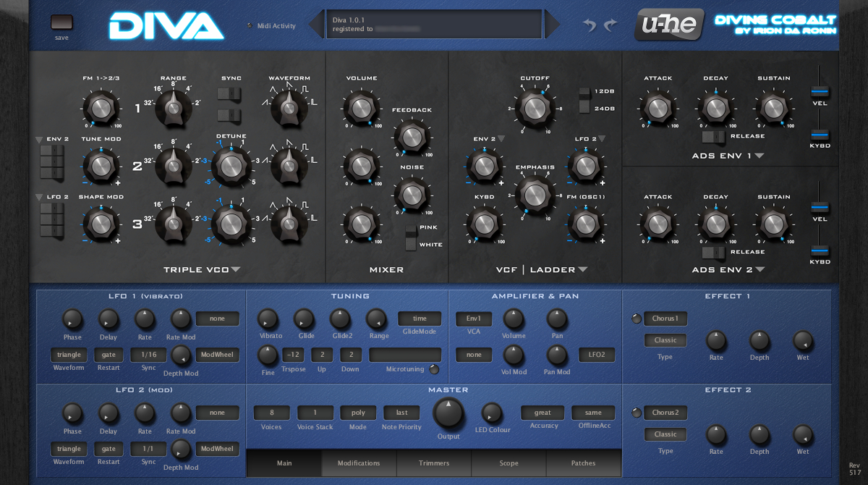Click oscillator 1 Range knob

coord(173,108)
